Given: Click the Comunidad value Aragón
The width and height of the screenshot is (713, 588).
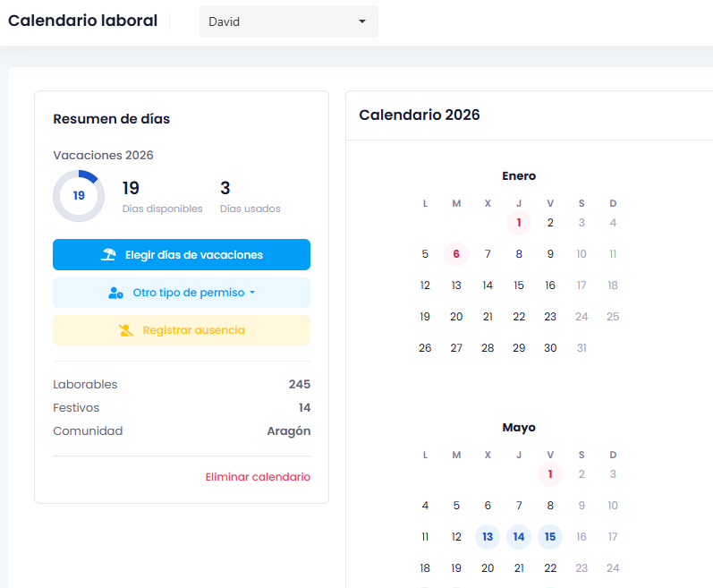Looking at the screenshot, I should 289,431.
